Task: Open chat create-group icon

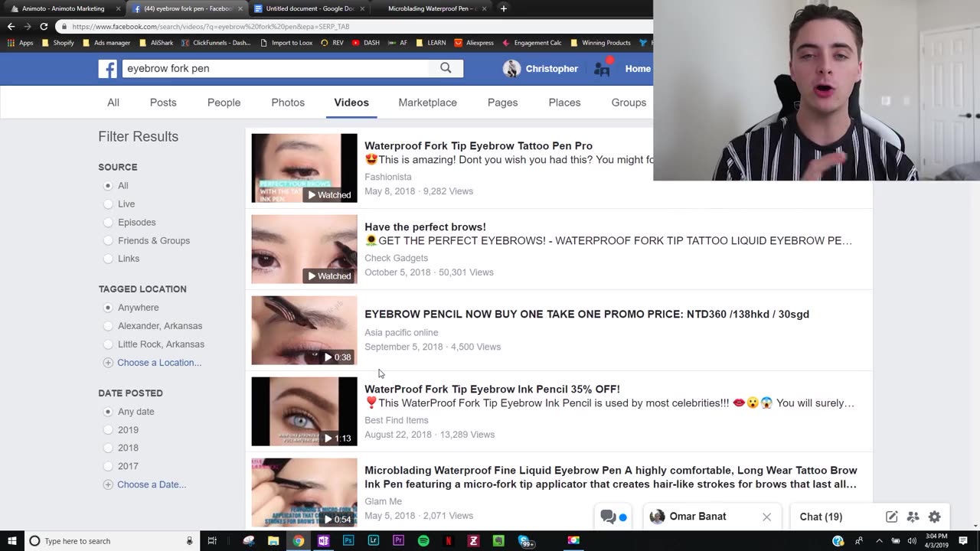Action: pyautogui.click(x=913, y=517)
